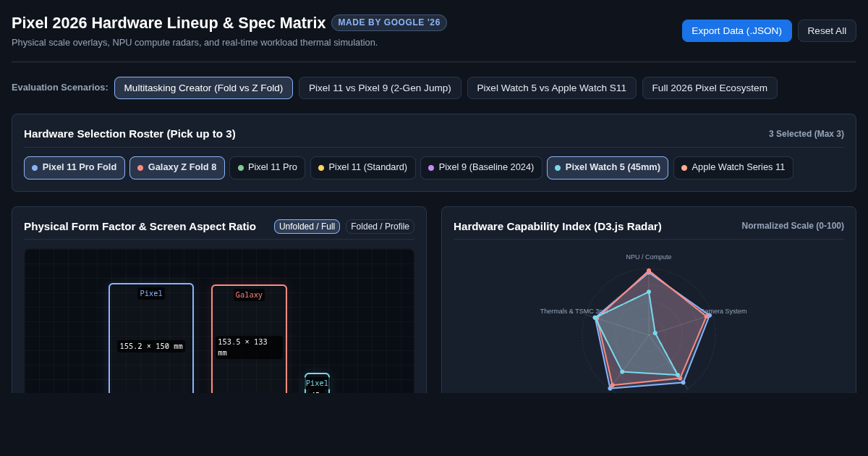
Task: Click the Galaxy device outline in form factor chart
Action: pyautogui.click(x=249, y=339)
